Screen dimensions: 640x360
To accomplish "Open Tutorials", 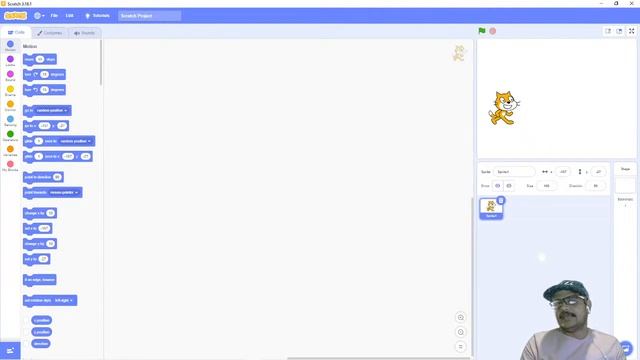I will 97,16.
